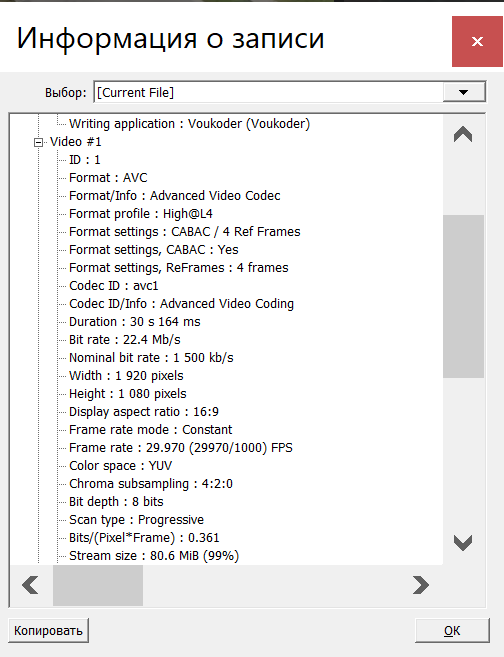Screen dimensions: 504x657
Task: Select Chroma subsampling : 4:2:0 row
Action: point(151,484)
